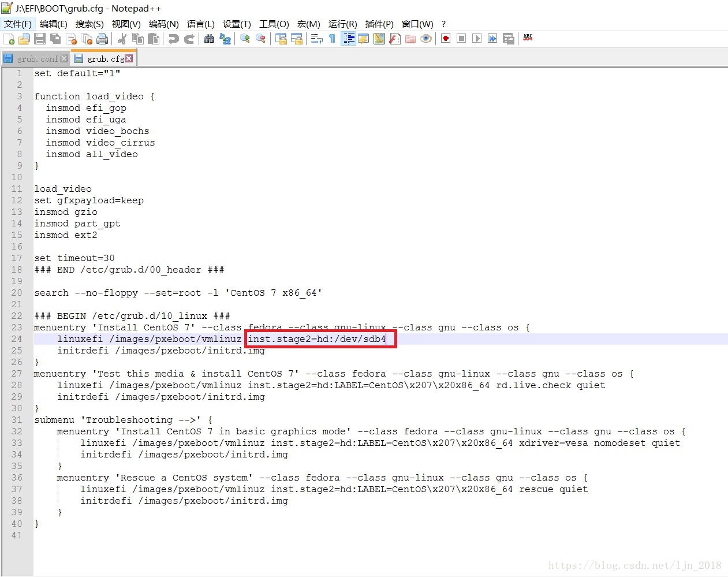Screen dimensions: 728x577
Task: Open the Function List panel icon
Action: point(395,39)
